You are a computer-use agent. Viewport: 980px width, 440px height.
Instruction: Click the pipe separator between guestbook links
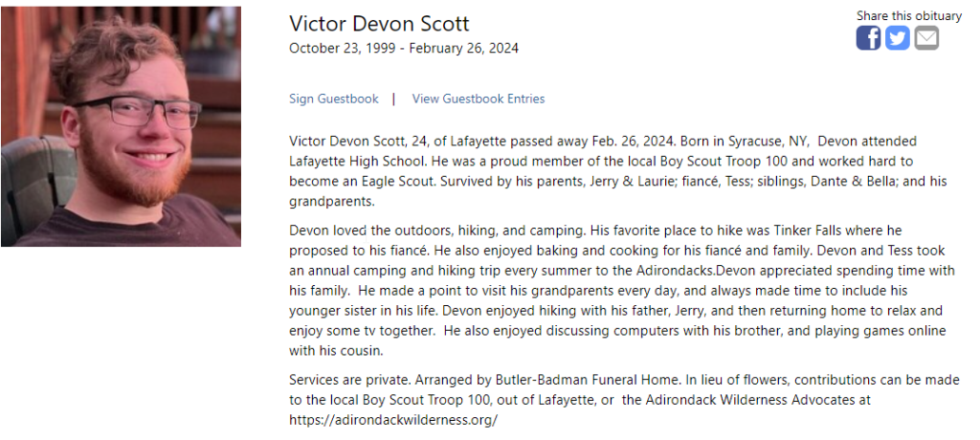[393, 99]
